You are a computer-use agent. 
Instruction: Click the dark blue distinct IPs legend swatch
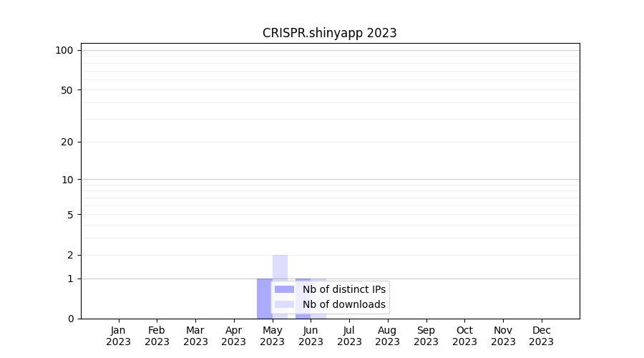284,289
